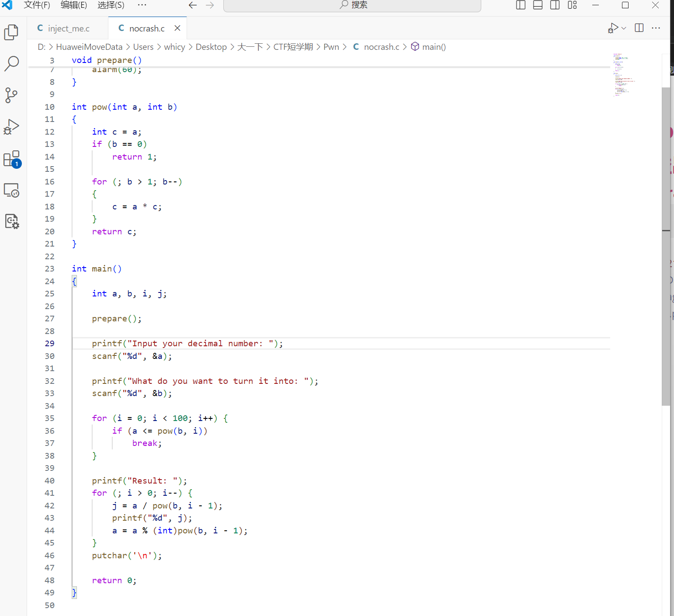Expand the run button dropdown arrow
674x616 pixels.
pos(624,28)
